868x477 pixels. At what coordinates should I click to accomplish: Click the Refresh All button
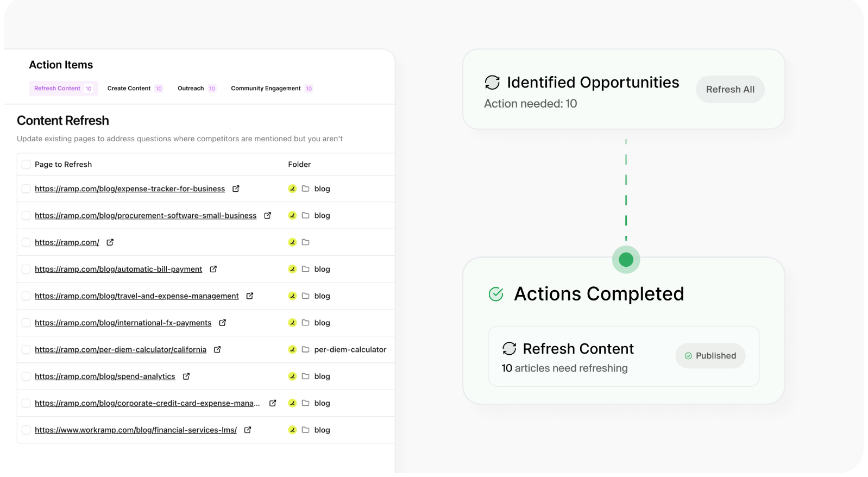tap(730, 89)
